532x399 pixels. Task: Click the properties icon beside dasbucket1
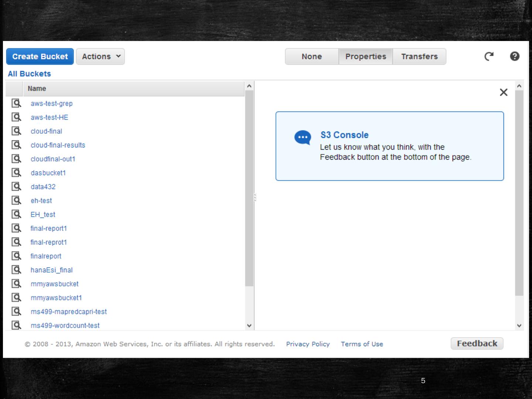click(16, 173)
